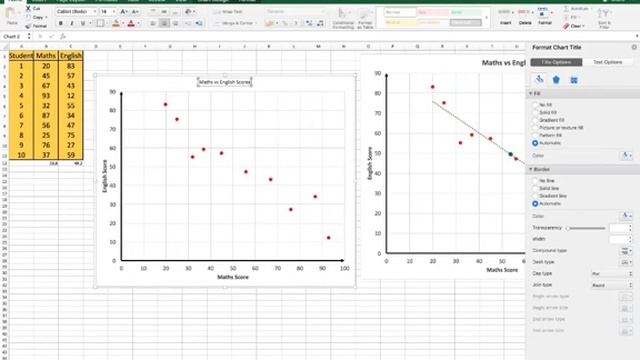The image size is (640, 360).
Task: Select the Maths header cell
Action: (46, 56)
